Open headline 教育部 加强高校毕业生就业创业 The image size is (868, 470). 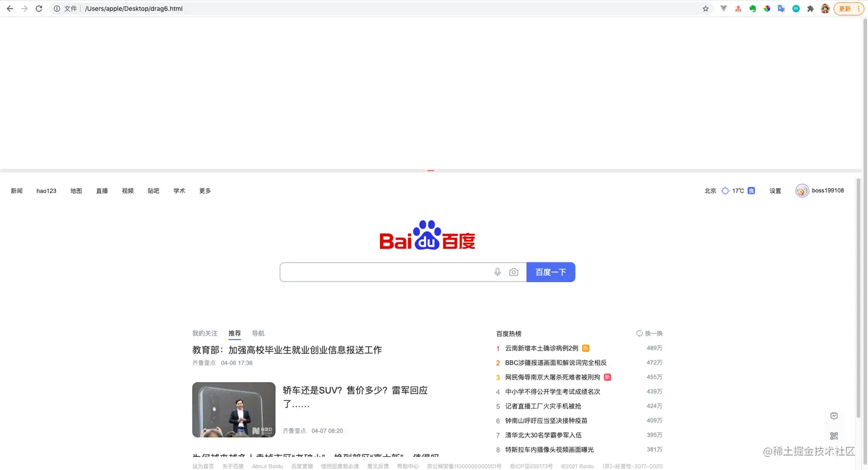click(x=287, y=350)
